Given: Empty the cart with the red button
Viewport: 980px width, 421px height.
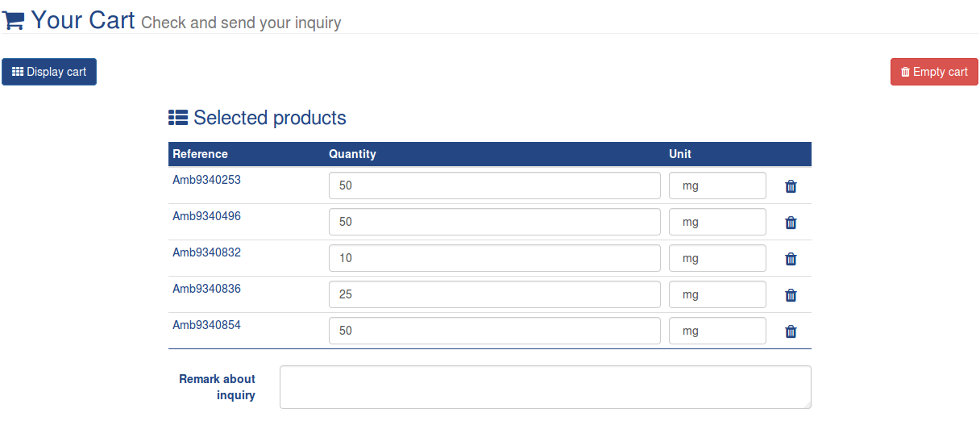Looking at the screenshot, I should point(934,72).
